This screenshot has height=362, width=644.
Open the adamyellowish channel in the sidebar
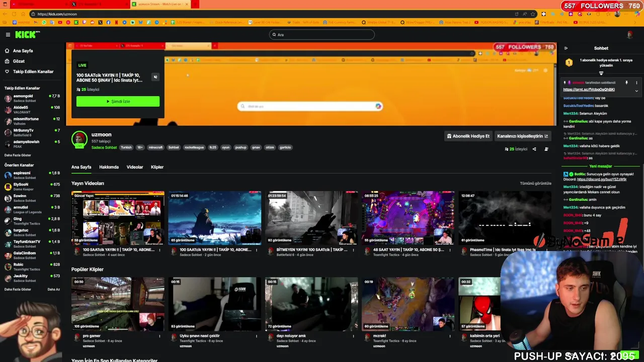[x=32, y=144]
